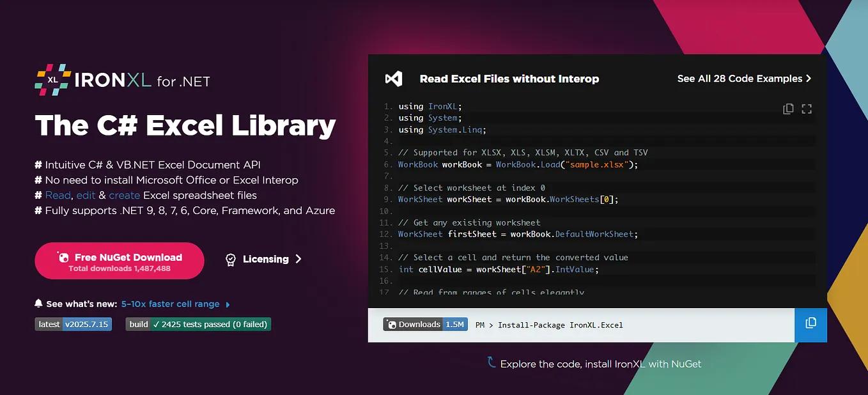Open the edit link in the feature list
The height and width of the screenshot is (395, 868).
tap(86, 195)
